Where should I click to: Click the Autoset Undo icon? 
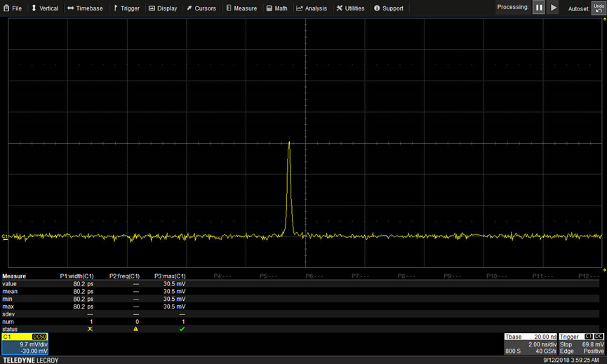pyautogui.click(x=599, y=8)
